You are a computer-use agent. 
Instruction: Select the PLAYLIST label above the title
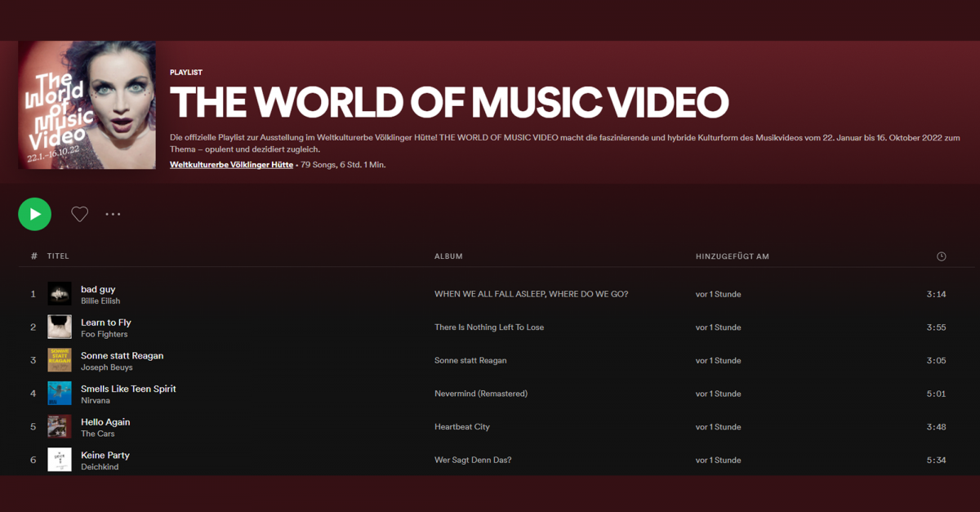185,72
